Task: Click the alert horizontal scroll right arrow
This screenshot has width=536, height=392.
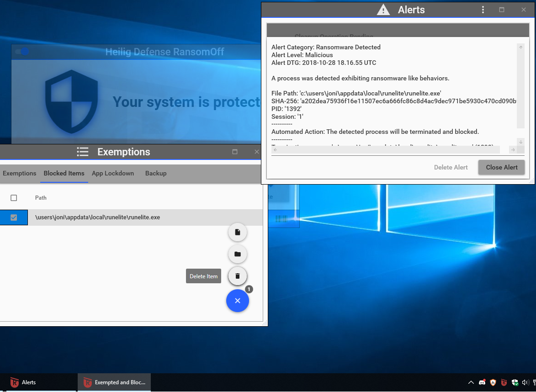Action: [513, 150]
